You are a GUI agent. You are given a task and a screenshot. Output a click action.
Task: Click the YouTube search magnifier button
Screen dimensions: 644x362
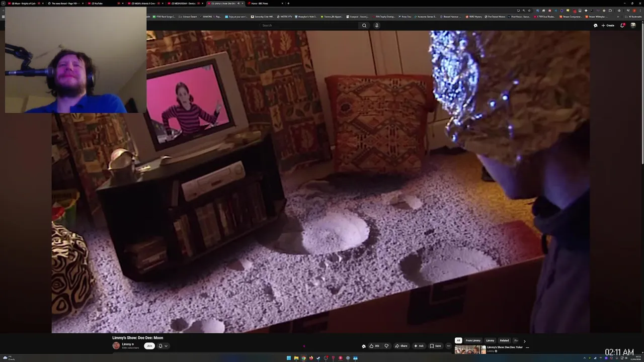pos(364,26)
